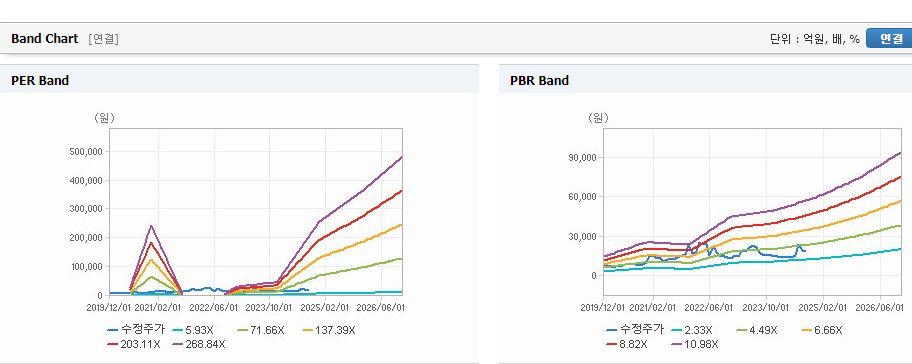Click the 400,000 axis label in PER chart
This screenshot has width=912, height=364.
pos(86,180)
